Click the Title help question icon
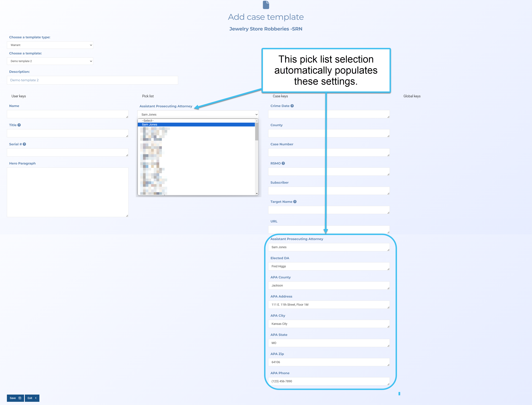 (x=19, y=125)
